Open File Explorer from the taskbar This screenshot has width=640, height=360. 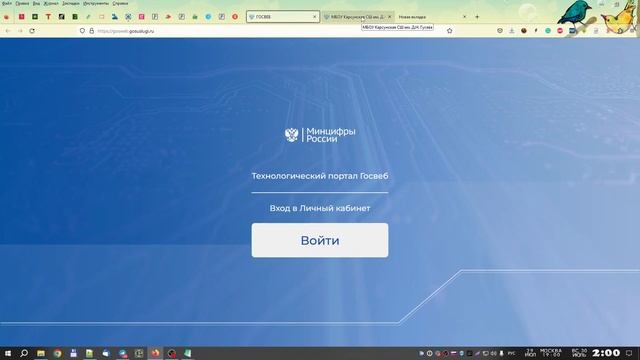41,353
